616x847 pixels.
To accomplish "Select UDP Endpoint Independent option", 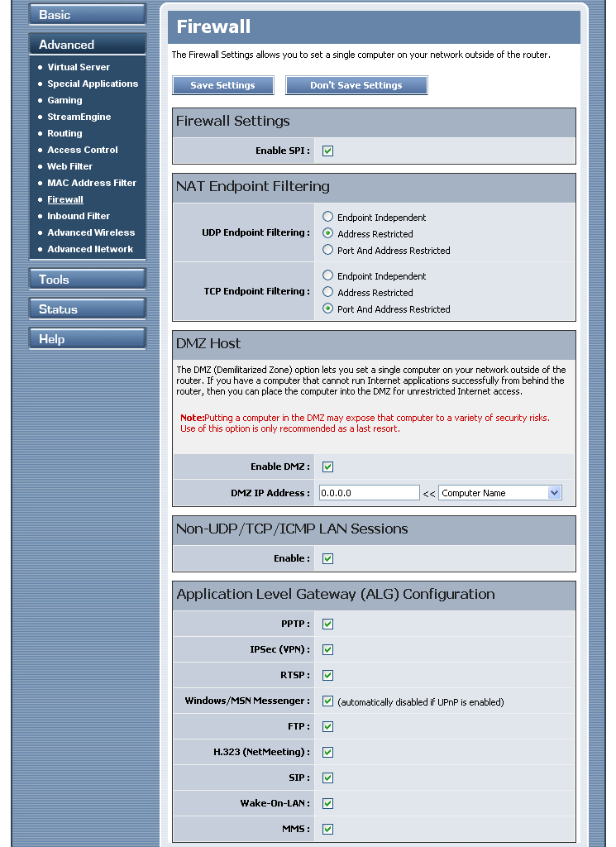I will pos(327,217).
